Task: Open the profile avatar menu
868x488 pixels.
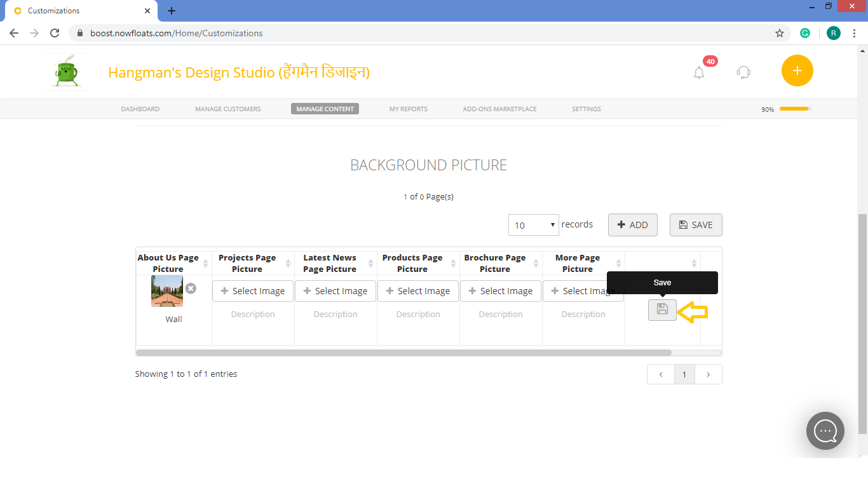Action: coord(833,32)
